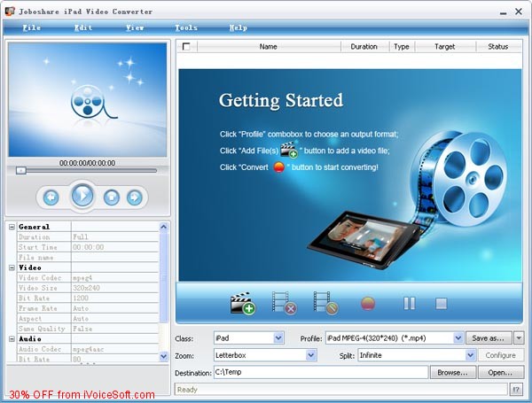532x403 pixels.
Task: Click the preview seek slider handle
Action: [x=21, y=170]
